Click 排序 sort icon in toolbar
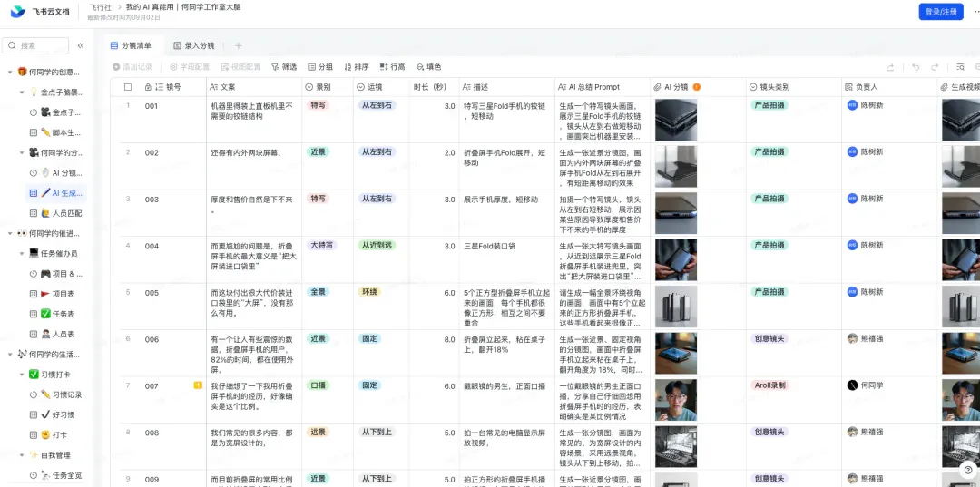Screen dimensions: 980x487 point(348,67)
